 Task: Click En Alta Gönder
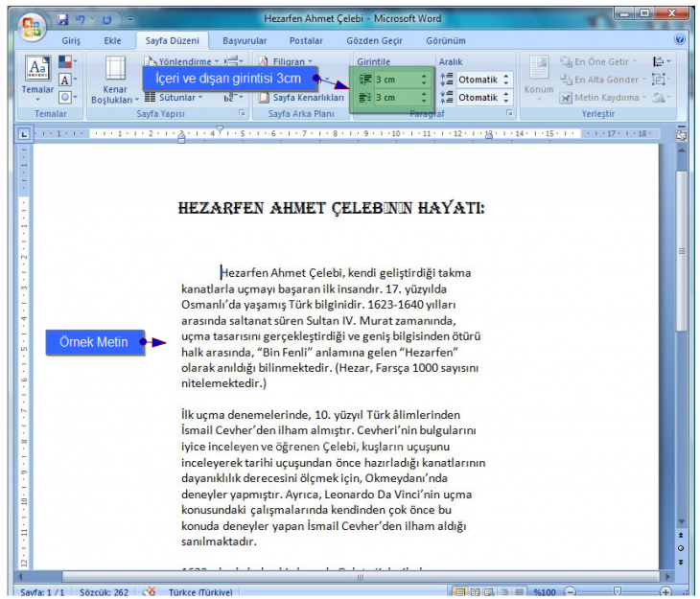click(x=603, y=80)
